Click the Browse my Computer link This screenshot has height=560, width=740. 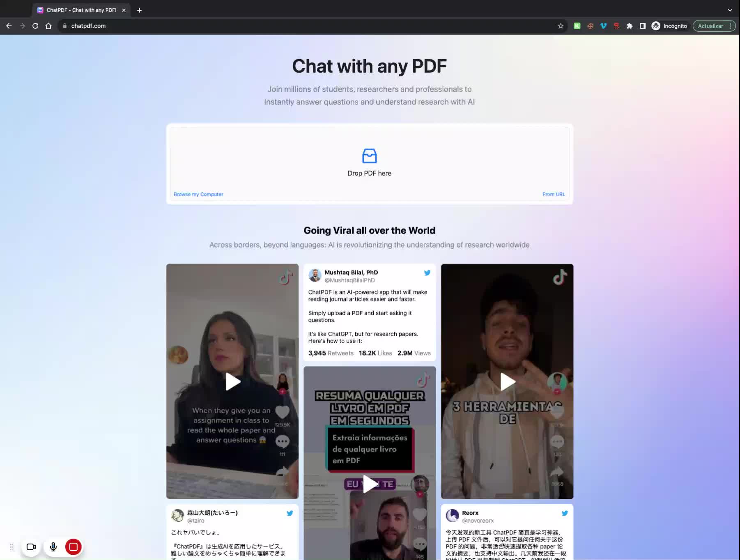(198, 194)
